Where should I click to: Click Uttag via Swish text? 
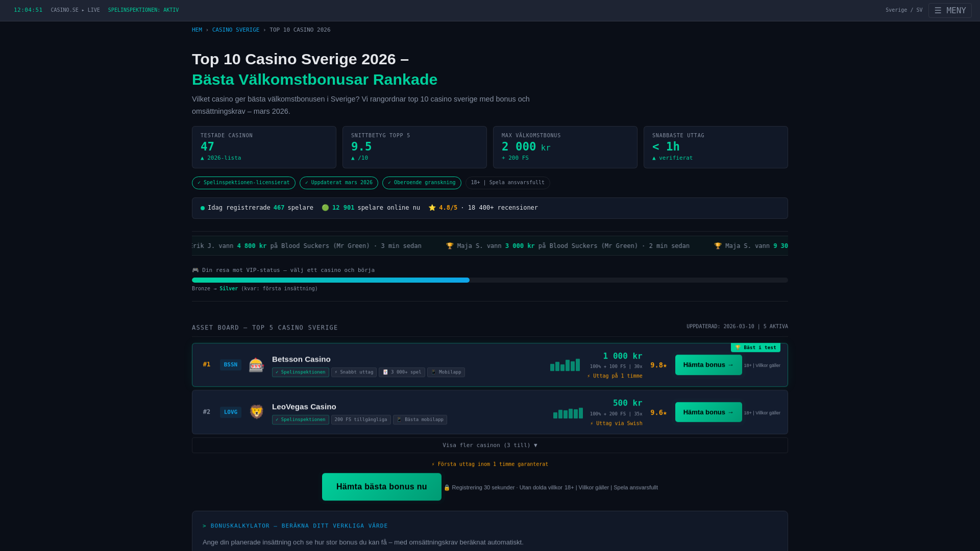coord(616,423)
